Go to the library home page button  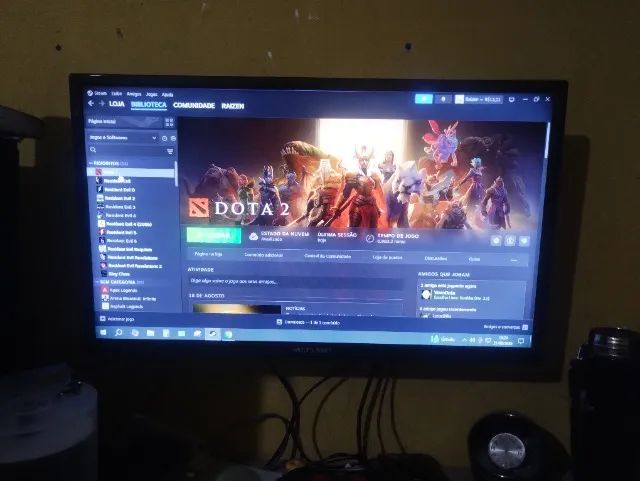click(124, 122)
